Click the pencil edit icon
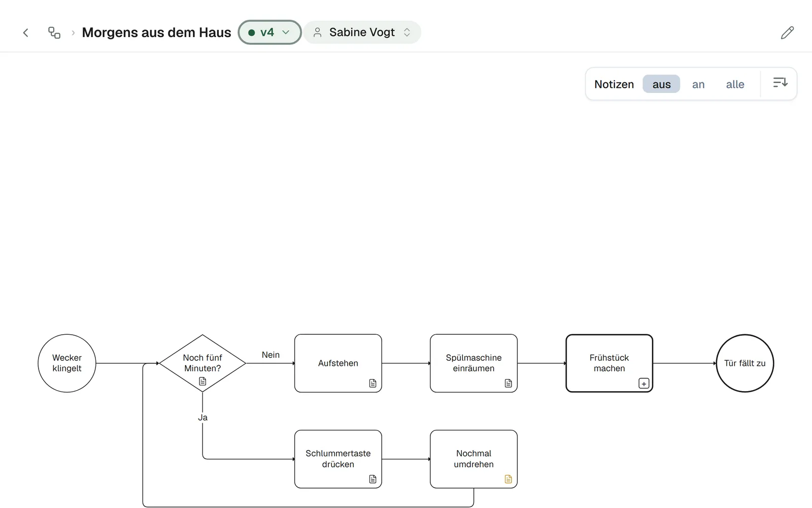The height and width of the screenshot is (508, 812). point(787,33)
